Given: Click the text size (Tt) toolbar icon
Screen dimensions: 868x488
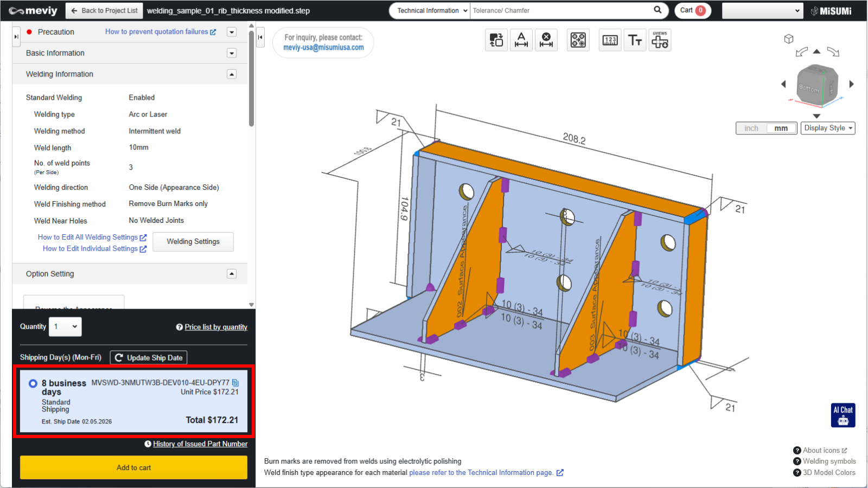Looking at the screenshot, I should (635, 40).
